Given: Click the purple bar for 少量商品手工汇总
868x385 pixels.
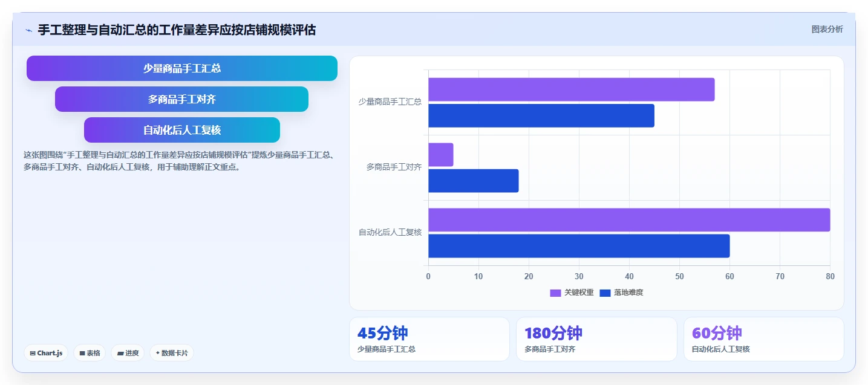Looking at the screenshot, I should pos(572,89).
